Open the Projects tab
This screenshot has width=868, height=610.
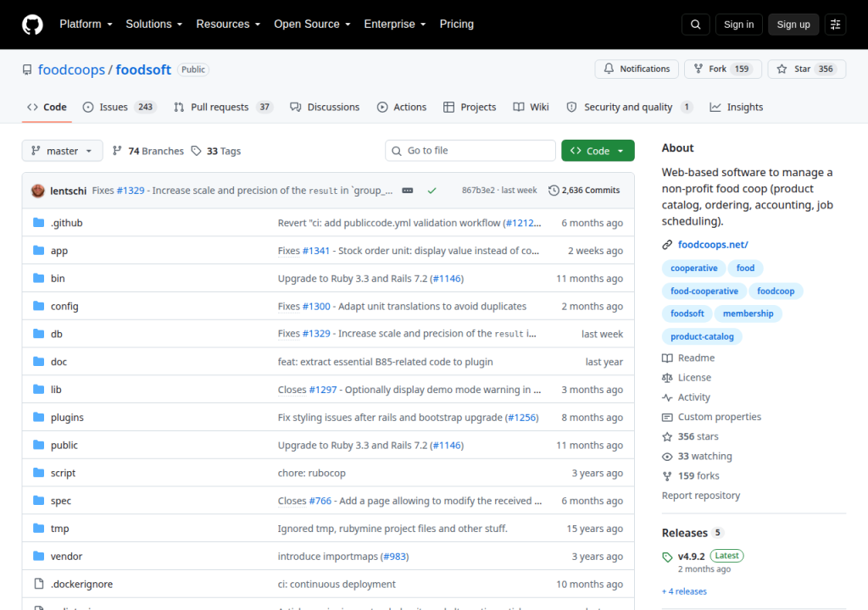coord(470,107)
